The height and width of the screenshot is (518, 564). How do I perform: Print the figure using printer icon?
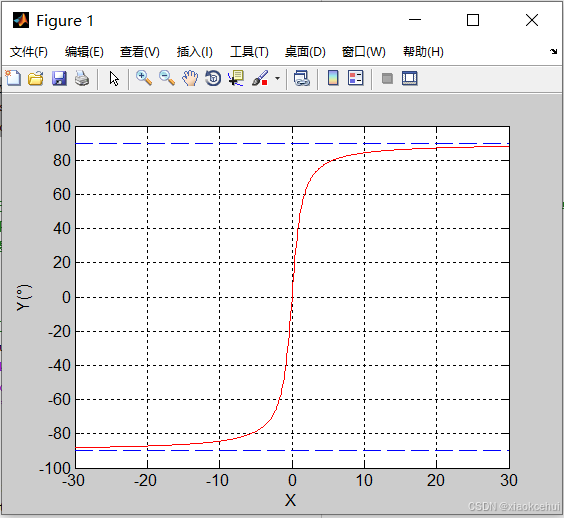[x=82, y=78]
